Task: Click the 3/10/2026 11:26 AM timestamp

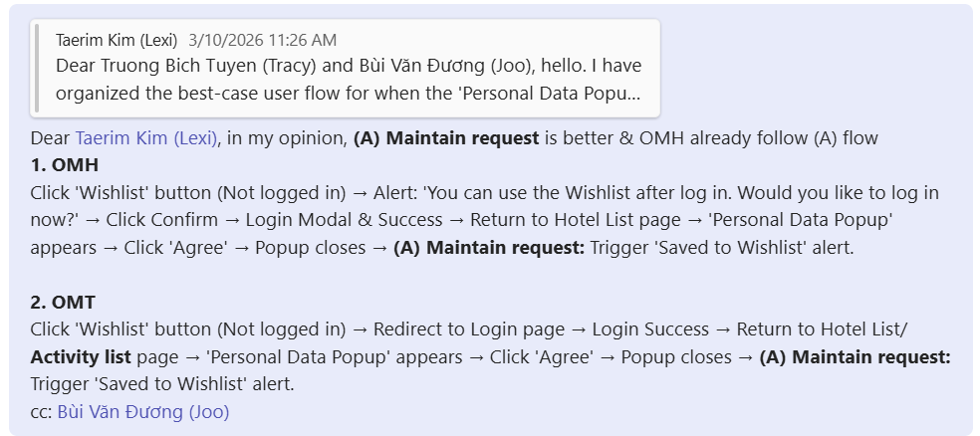Action: [x=262, y=41]
